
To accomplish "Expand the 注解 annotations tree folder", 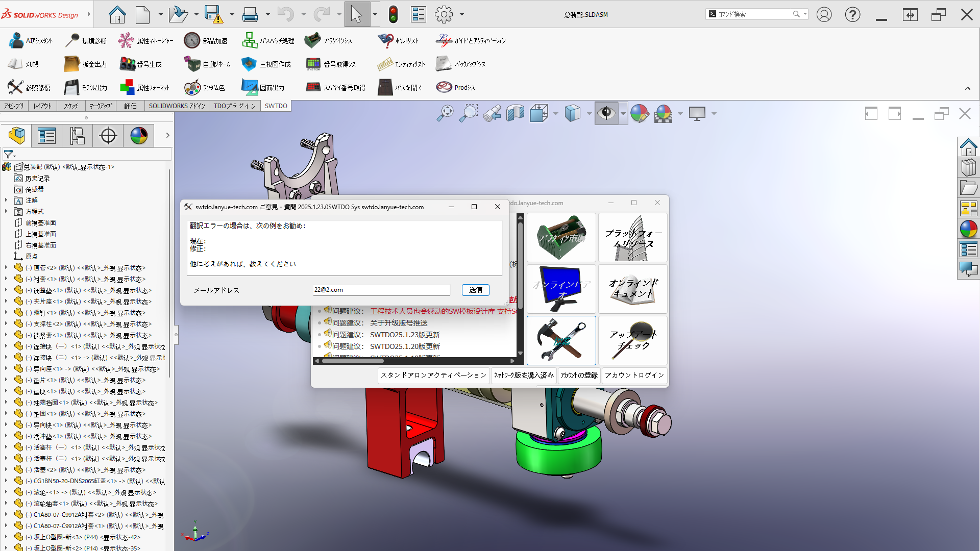I will (6, 201).
